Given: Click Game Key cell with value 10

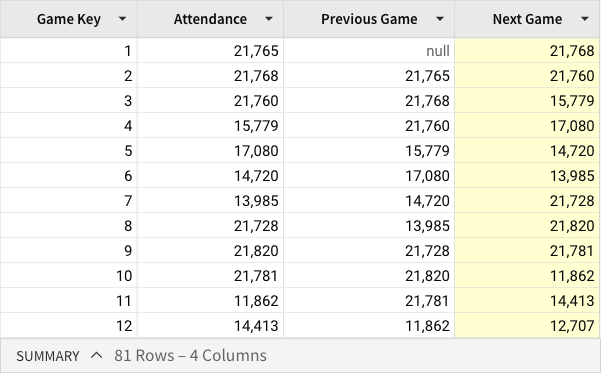Looking at the screenshot, I should pyautogui.click(x=69, y=276).
